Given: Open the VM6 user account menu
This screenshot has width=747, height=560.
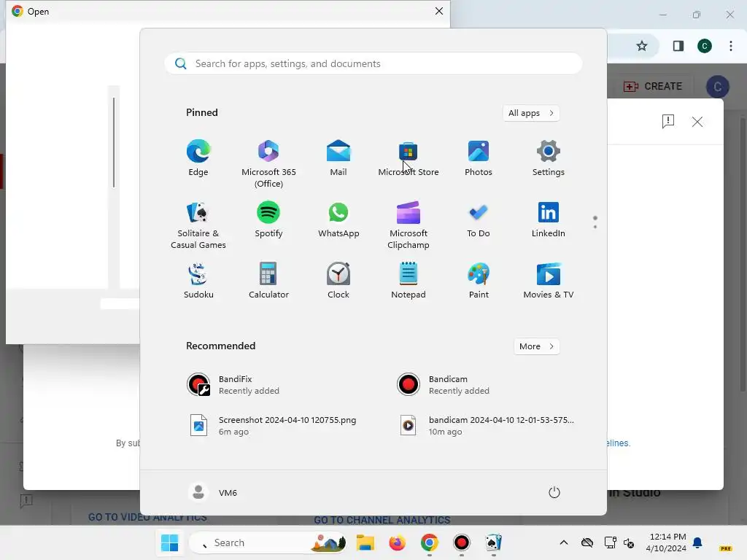Looking at the screenshot, I should 212,492.
